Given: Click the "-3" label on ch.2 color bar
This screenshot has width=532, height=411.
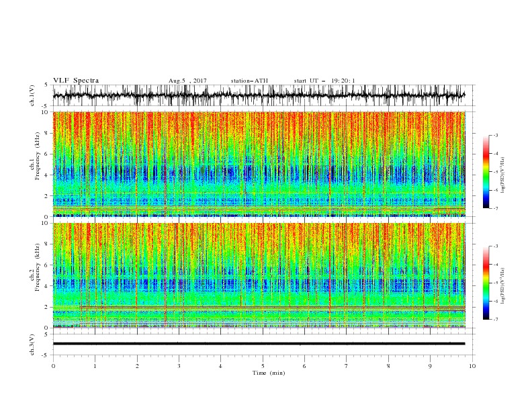Looking at the screenshot, I should pos(496,246).
